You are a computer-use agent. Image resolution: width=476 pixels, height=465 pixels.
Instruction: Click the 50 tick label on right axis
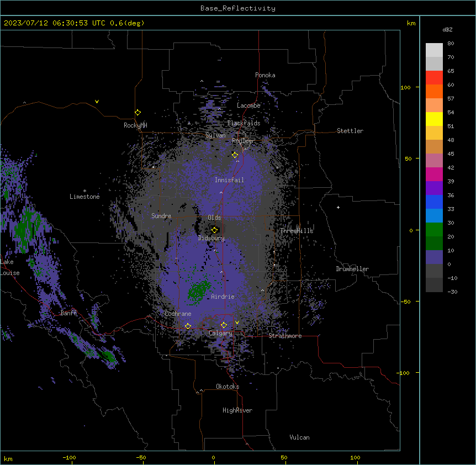408,158
